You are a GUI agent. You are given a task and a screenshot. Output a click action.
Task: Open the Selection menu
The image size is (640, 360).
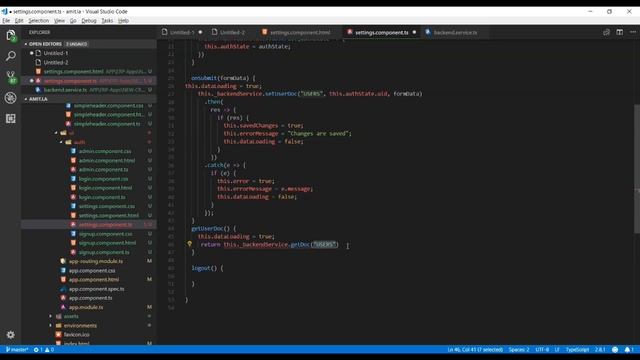tap(38, 20)
